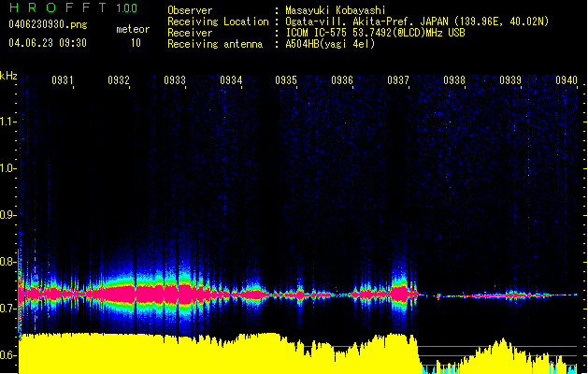Click the 0.8 kHz frequency axis label
The image size is (588, 374).
(7, 262)
